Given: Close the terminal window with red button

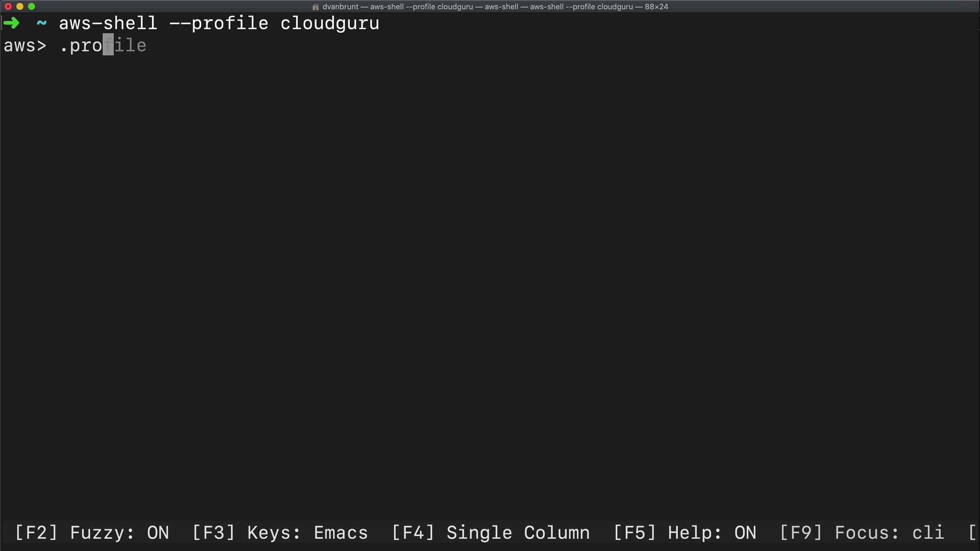Looking at the screenshot, I should [x=8, y=7].
